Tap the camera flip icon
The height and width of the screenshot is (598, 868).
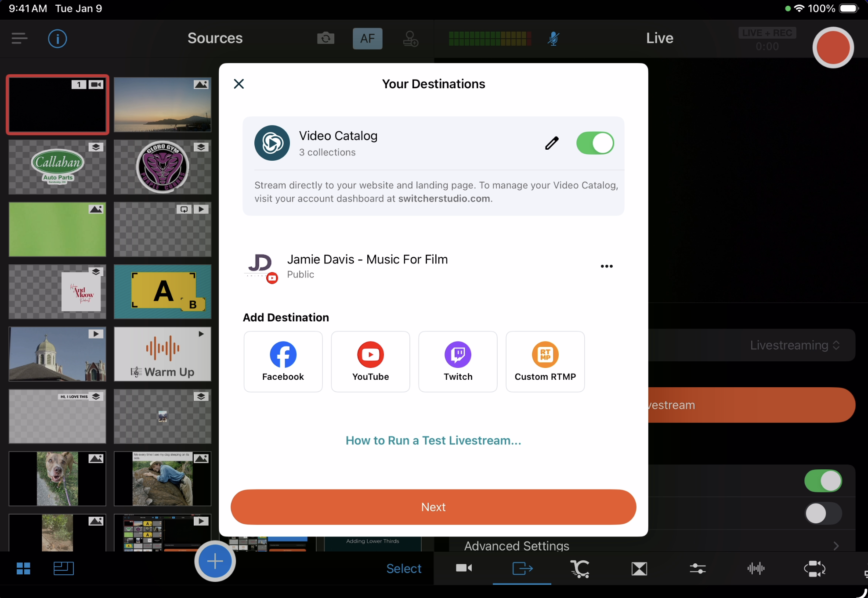pyautogui.click(x=325, y=39)
